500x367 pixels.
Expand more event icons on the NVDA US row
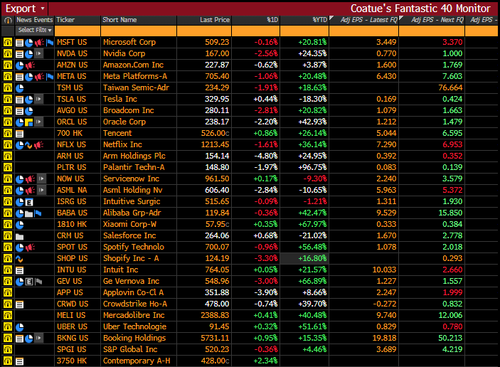click(x=39, y=53)
